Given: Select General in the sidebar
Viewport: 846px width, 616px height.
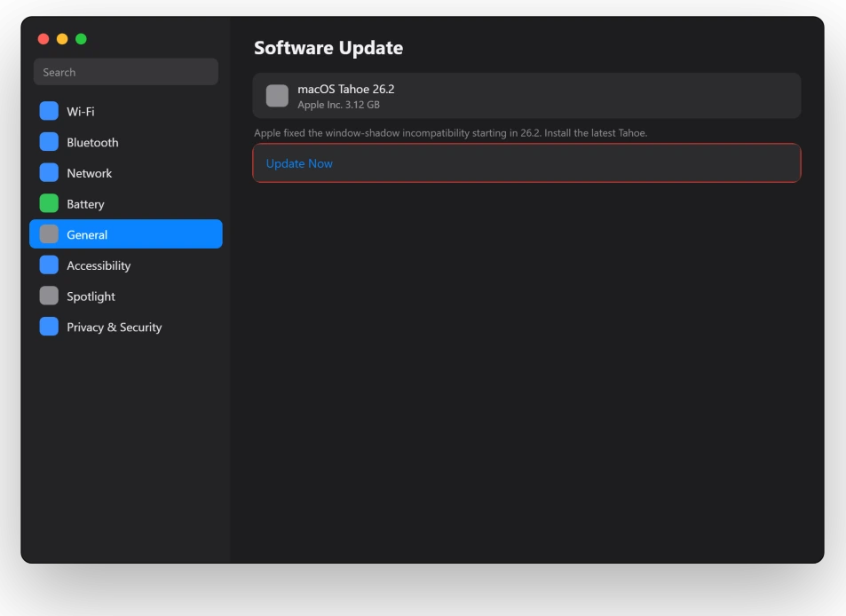Looking at the screenshot, I should pyautogui.click(x=126, y=234).
